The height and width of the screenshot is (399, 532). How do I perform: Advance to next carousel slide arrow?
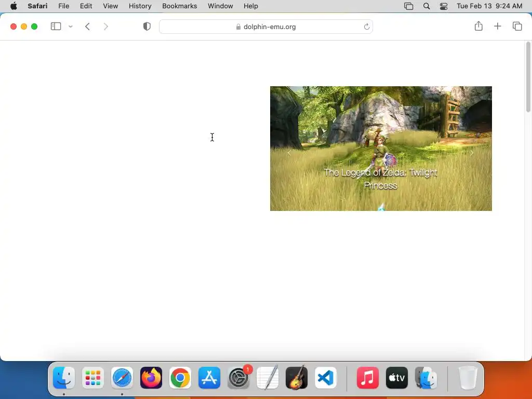[472, 153]
